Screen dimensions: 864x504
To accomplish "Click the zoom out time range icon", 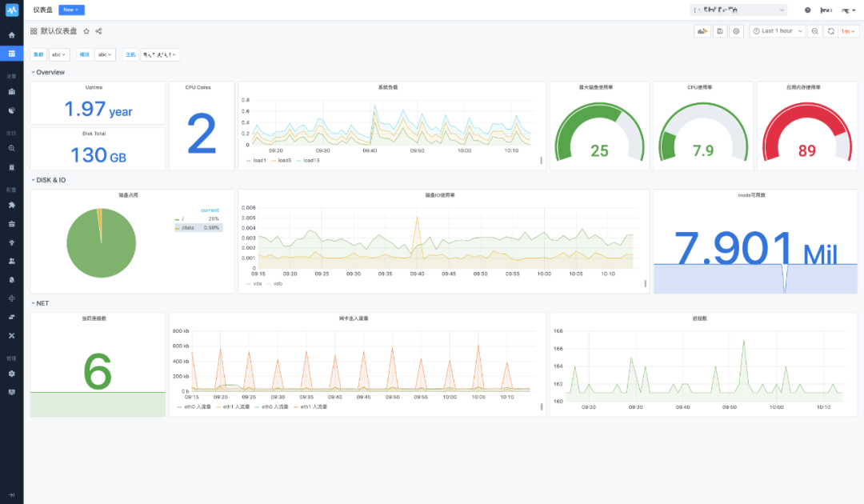I will [814, 31].
